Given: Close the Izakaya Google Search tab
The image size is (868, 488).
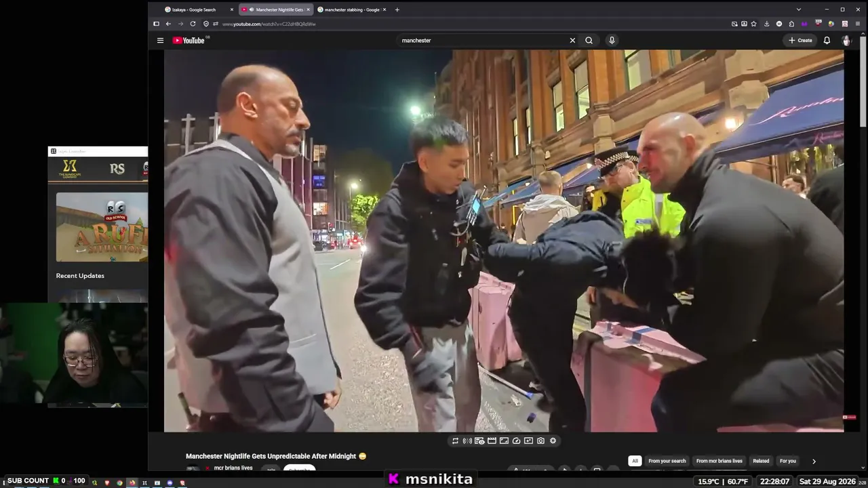Looking at the screenshot, I should pos(232,9).
